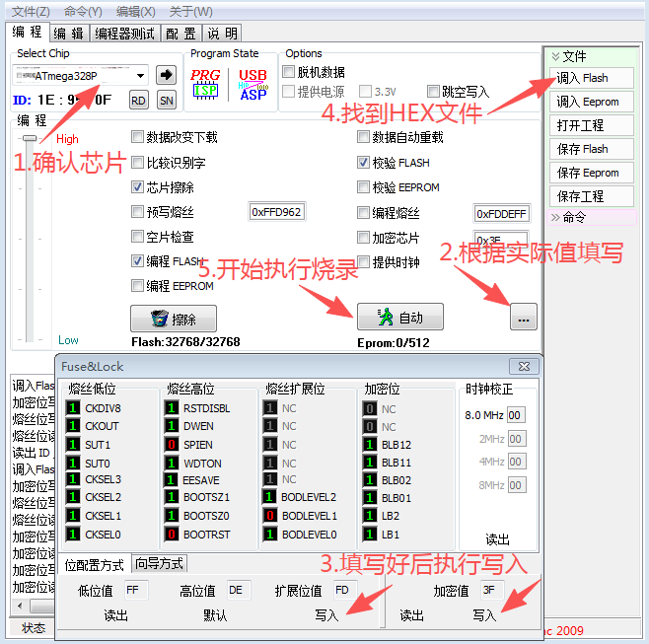
Task: Toggle the CKDIV8 fuse bit
Action: point(73,408)
